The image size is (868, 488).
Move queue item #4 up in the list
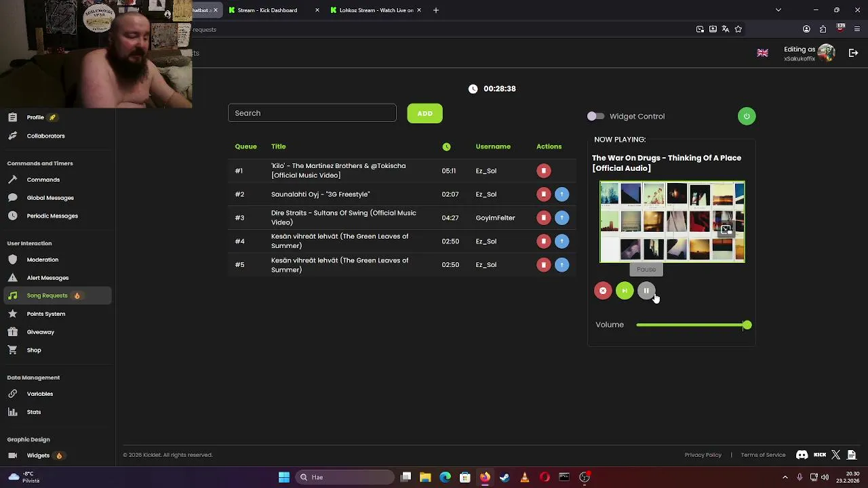[561, 241]
